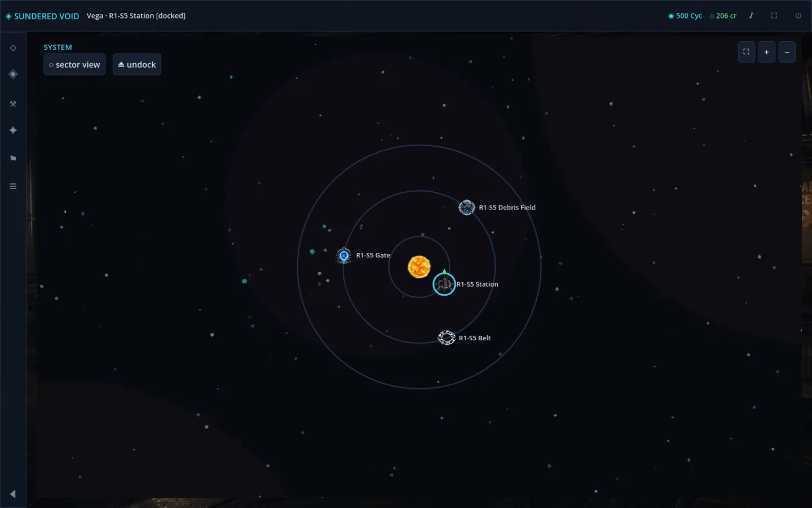
Task: Click the undock button
Action: coord(137,64)
